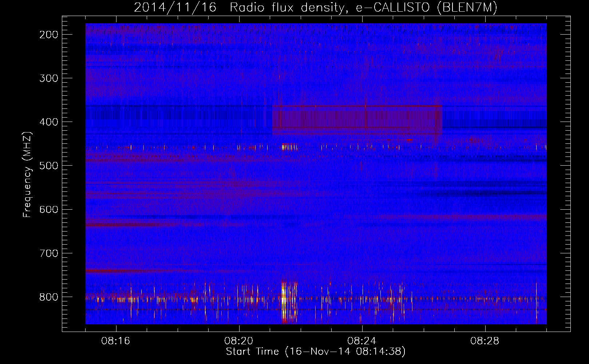589x364 pixels.
Task: Click the bright burst near 800 MHz after 08:21
Action: 289,301
